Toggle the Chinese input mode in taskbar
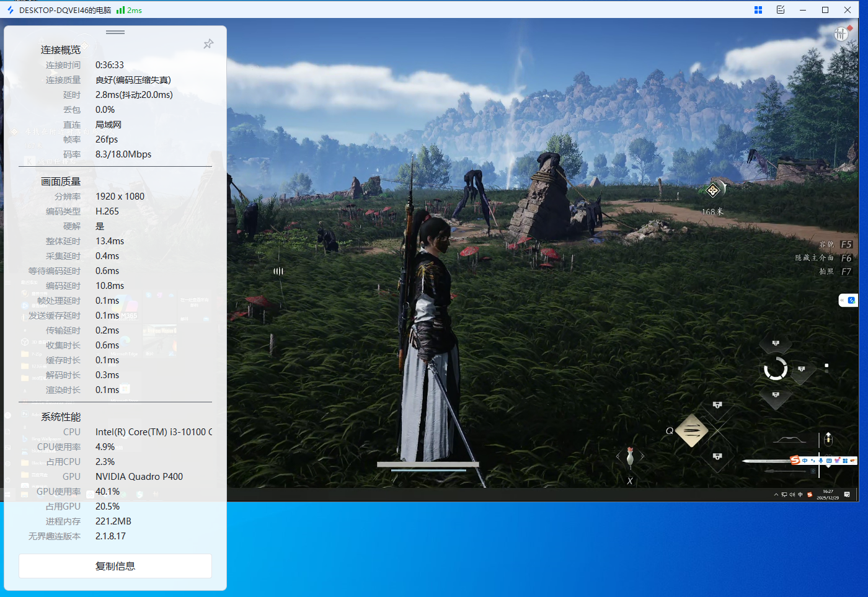 (x=800, y=495)
